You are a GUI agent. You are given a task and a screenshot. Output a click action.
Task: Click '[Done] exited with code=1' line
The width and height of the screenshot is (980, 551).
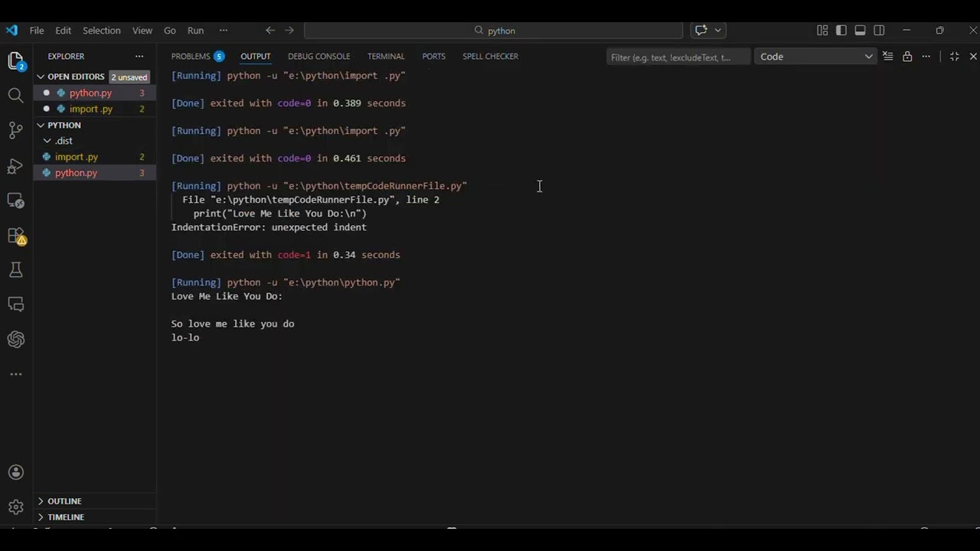pyautogui.click(x=286, y=255)
